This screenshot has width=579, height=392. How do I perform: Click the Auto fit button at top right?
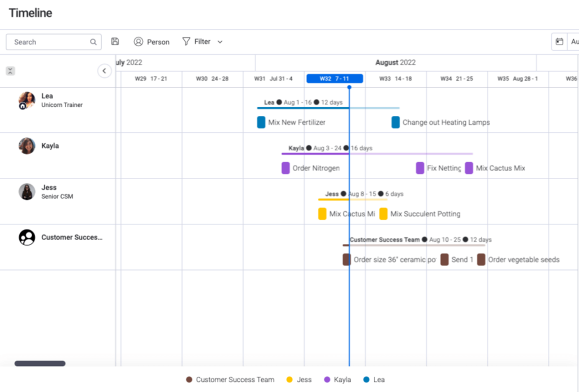573,41
